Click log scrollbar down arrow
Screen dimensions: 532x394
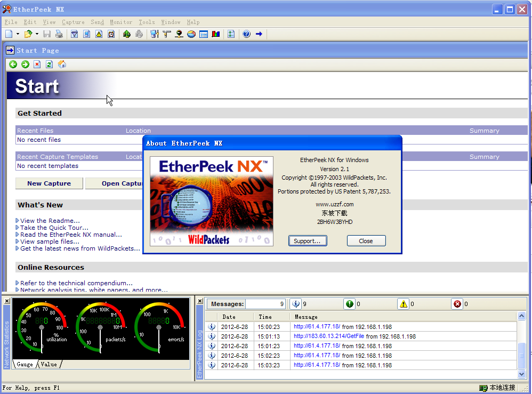pyautogui.click(x=521, y=374)
